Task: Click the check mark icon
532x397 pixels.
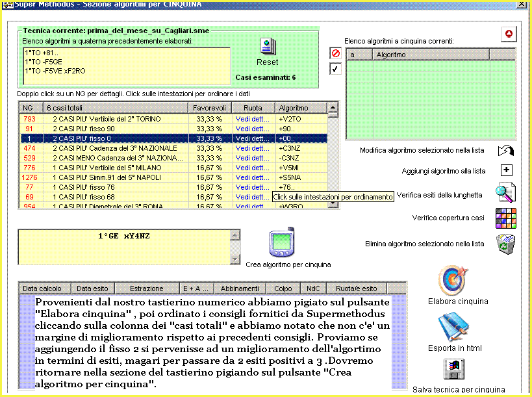Action: (x=335, y=69)
